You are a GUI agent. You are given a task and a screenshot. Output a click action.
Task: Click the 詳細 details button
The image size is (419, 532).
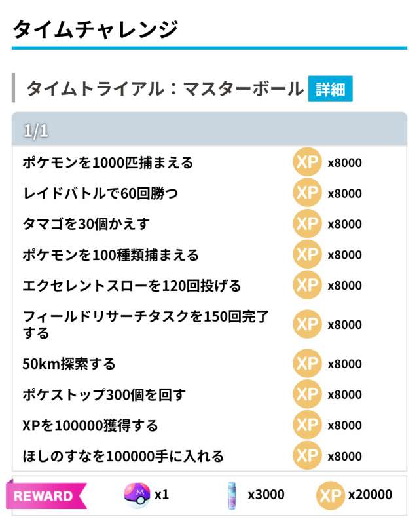click(x=330, y=89)
